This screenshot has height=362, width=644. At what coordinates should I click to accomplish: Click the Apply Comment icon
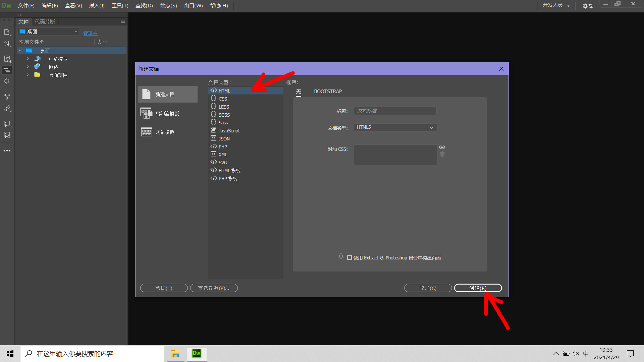coord(7,124)
